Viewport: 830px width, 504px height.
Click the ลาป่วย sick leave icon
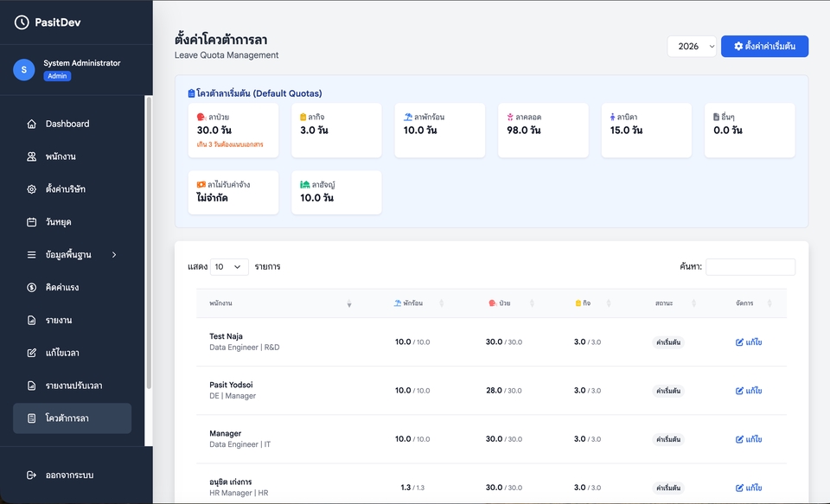point(201,117)
